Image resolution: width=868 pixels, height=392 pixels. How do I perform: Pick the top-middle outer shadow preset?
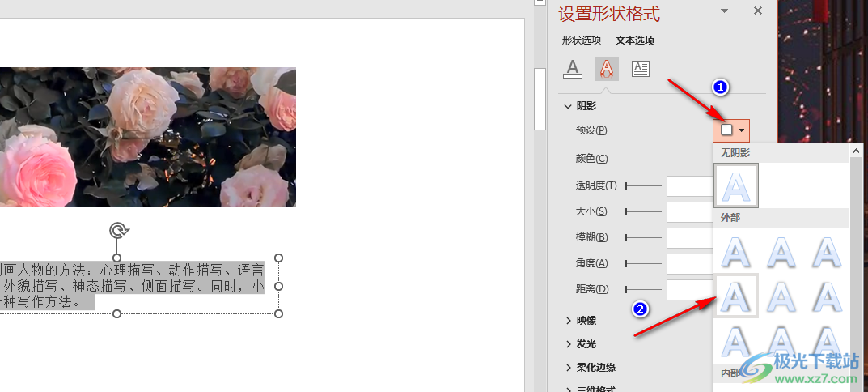tap(783, 252)
